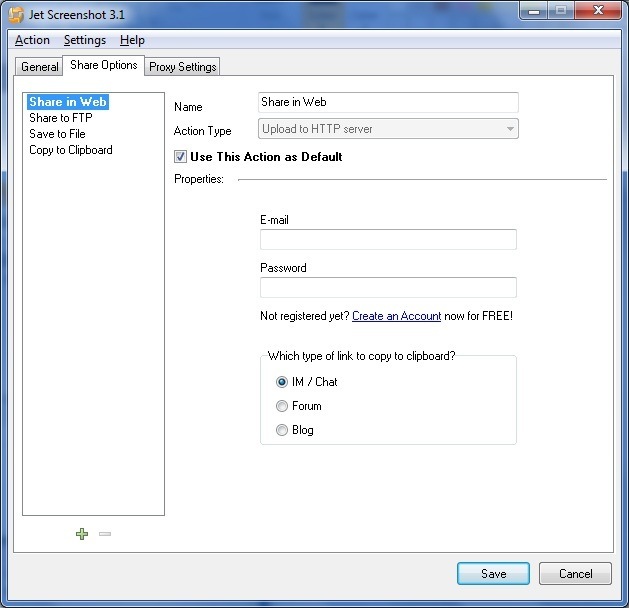Follow the Create an Account link
629x608 pixels.
[x=396, y=316]
